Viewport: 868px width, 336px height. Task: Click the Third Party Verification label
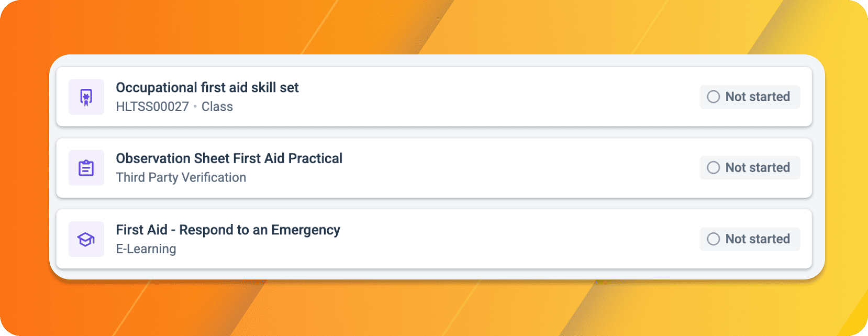point(181,177)
